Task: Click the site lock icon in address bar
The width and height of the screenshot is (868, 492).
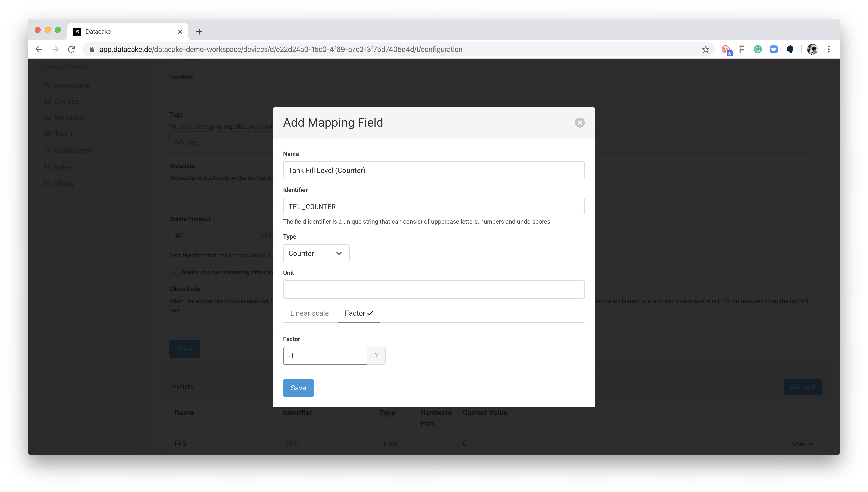Action: pyautogui.click(x=91, y=49)
